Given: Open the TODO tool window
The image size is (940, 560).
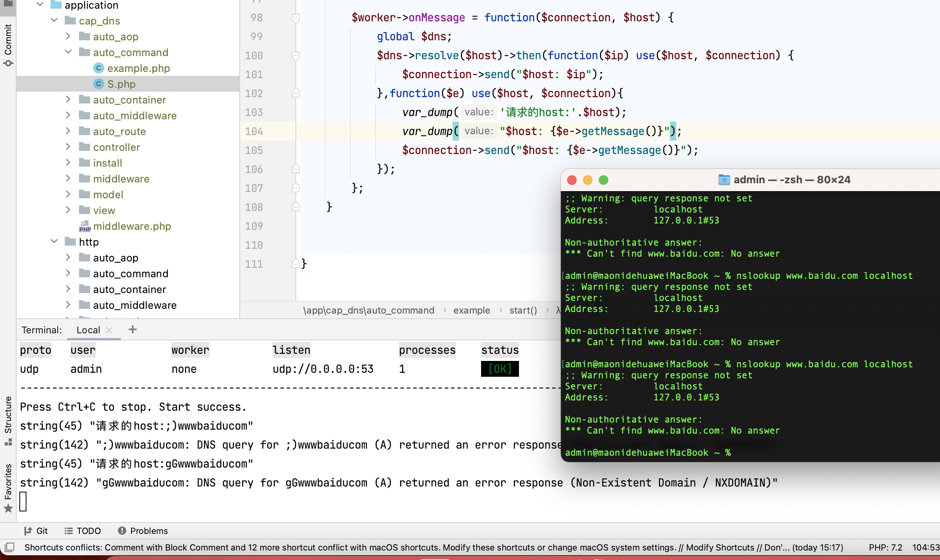Looking at the screenshot, I should click(83, 531).
